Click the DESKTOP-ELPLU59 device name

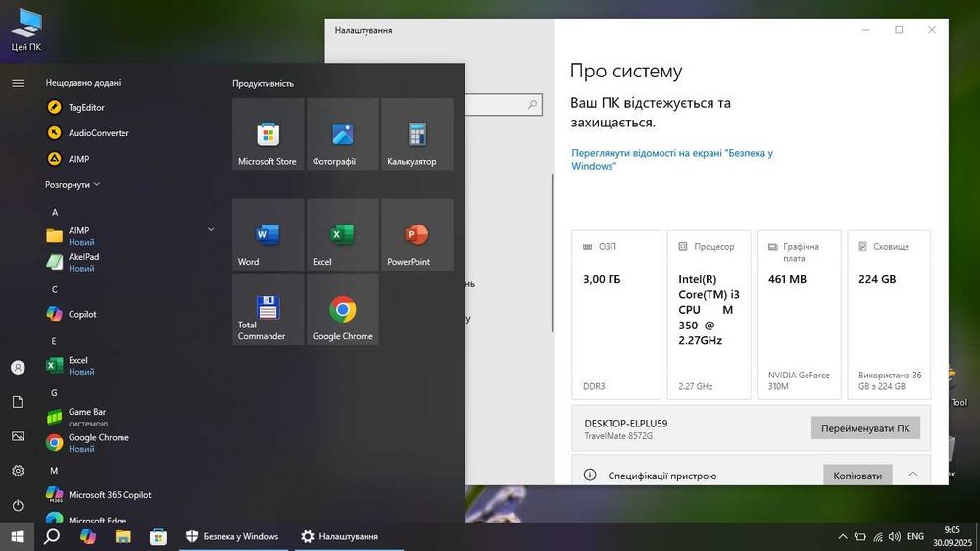[x=625, y=424]
